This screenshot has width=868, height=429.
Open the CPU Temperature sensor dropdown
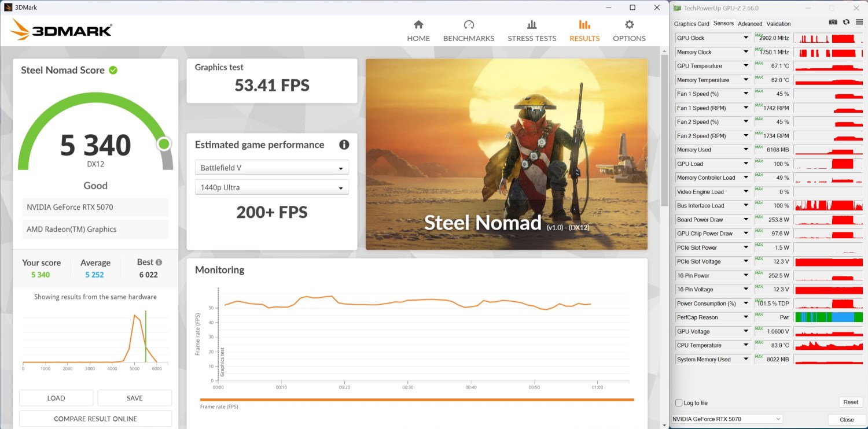coord(746,345)
